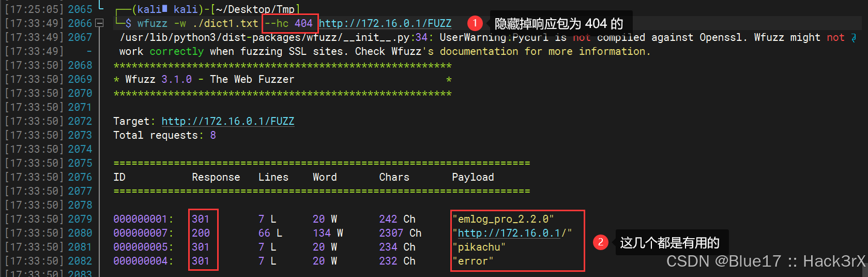The height and width of the screenshot is (277, 868).
Task: Click the '~/Desktop/Tmp' path in the prompt
Action: click(x=255, y=9)
